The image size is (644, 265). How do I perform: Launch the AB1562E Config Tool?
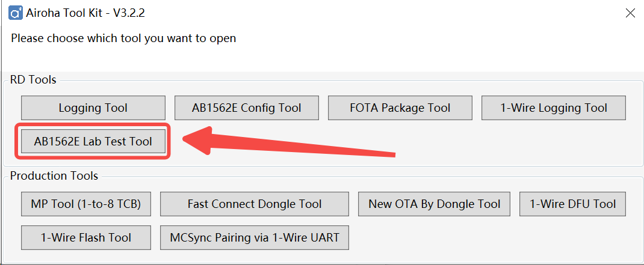click(x=246, y=108)
